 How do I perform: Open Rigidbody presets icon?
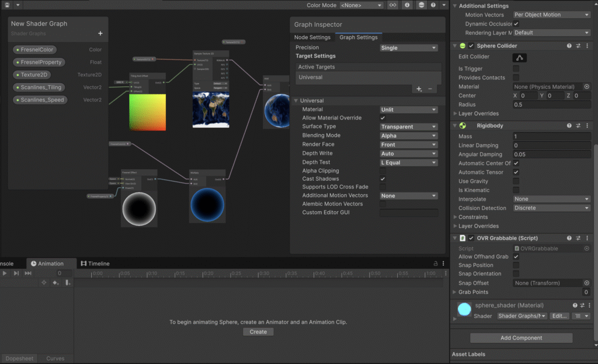click(x=578, y=125)
